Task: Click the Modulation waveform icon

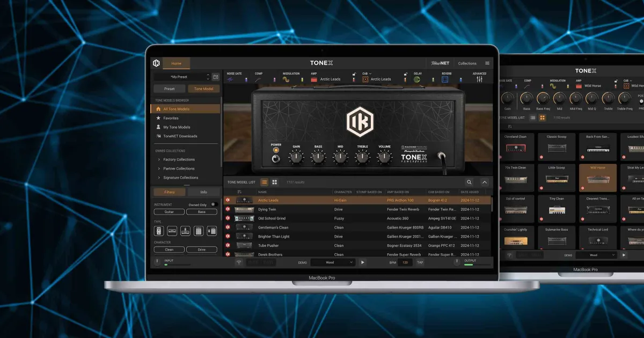Action: pos(287,79)
